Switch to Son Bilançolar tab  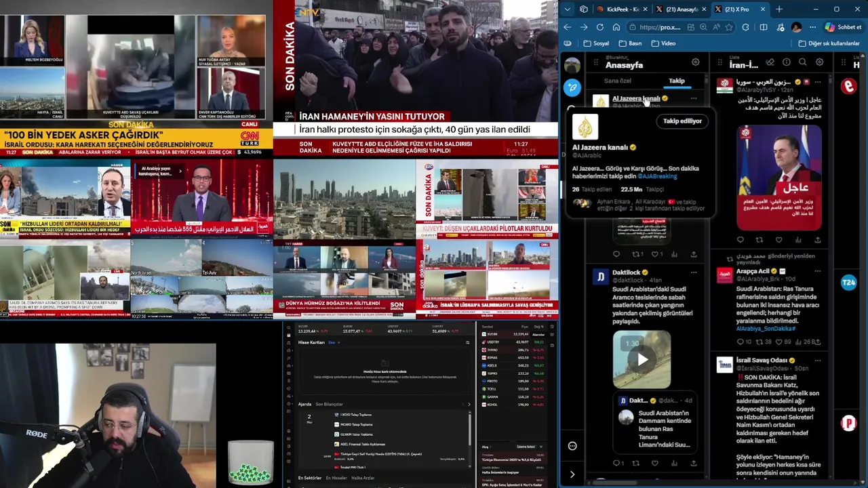click(329, 404)
